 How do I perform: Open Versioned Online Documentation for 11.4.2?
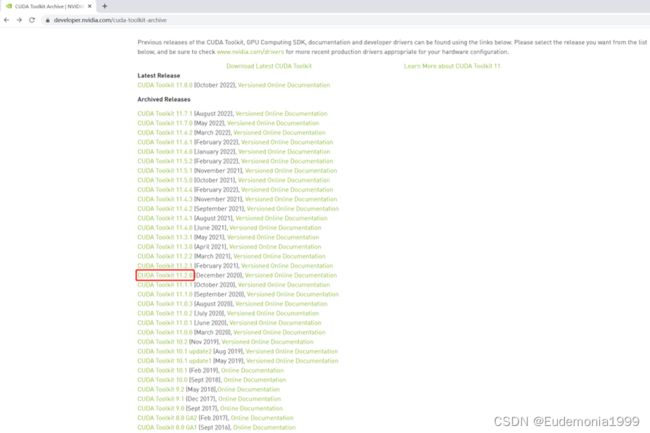(293, 209)
